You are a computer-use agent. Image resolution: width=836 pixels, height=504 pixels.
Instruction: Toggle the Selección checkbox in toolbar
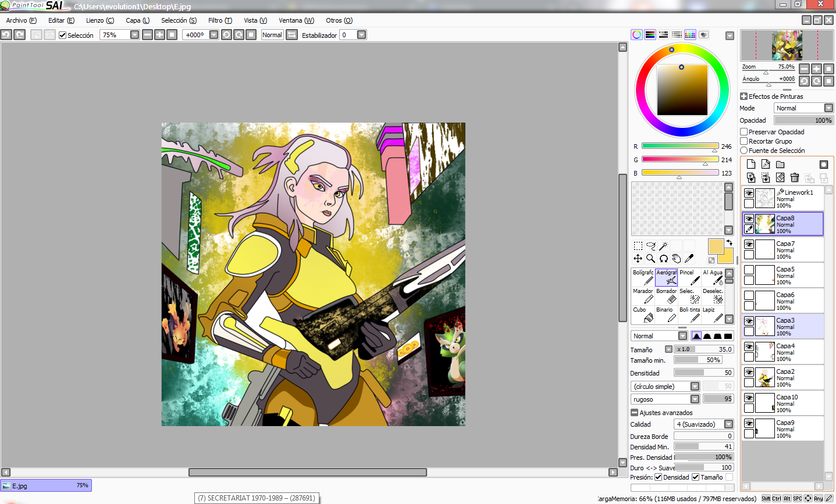click(x=62, y=35)
